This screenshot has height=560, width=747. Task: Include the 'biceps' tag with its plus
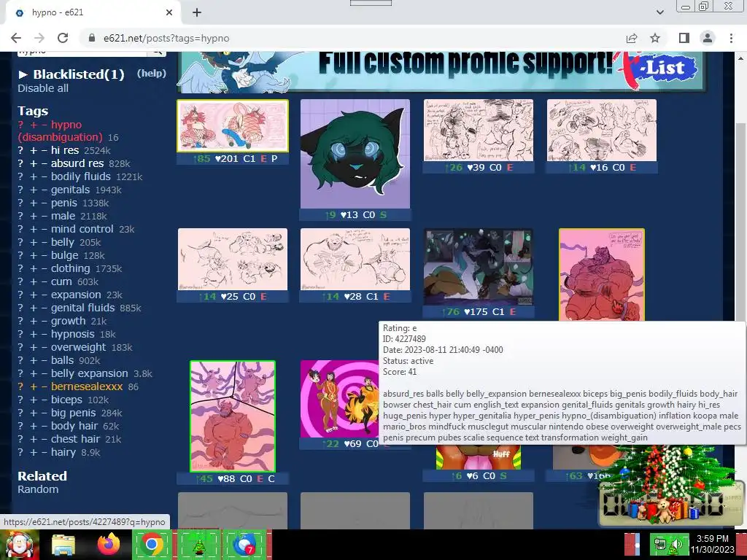click(x=34, y=400)
